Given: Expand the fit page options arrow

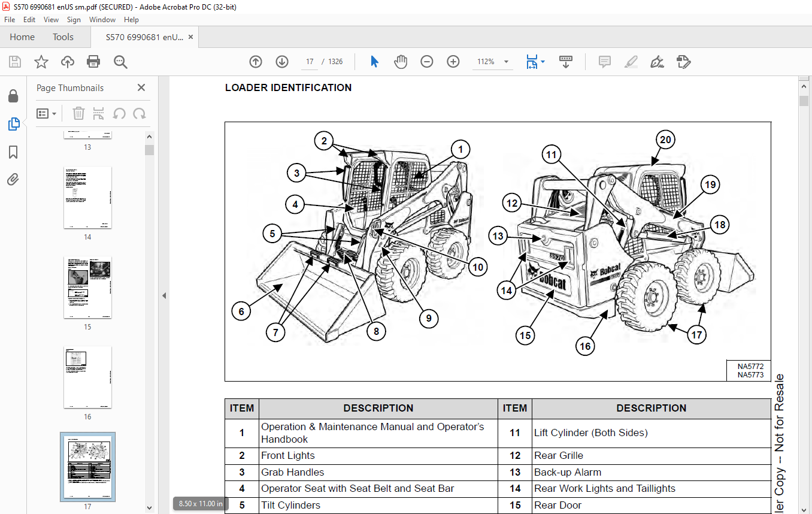Looking at the screenshot, I should pyautogui.click(x=543, y=62).
